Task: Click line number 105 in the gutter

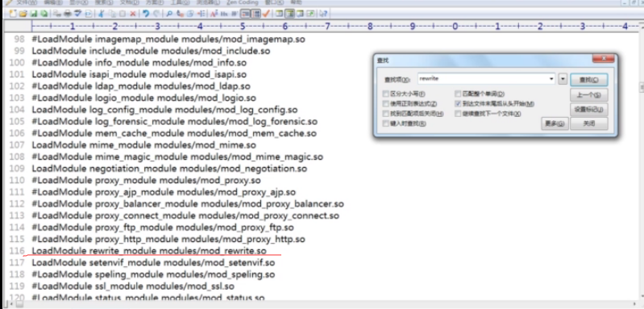Action: 17,122
